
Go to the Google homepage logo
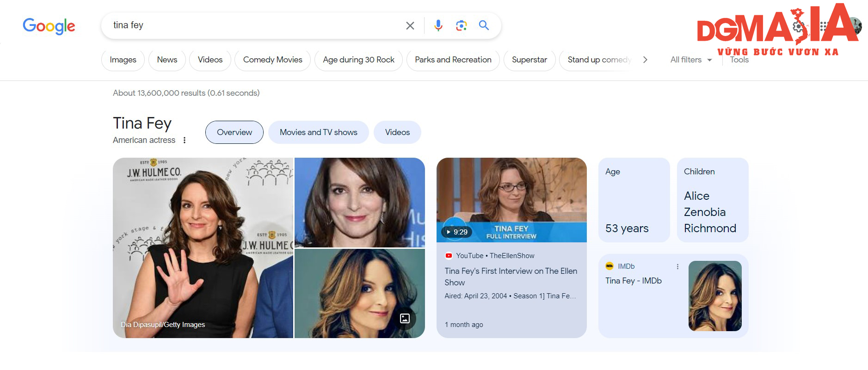49,26
